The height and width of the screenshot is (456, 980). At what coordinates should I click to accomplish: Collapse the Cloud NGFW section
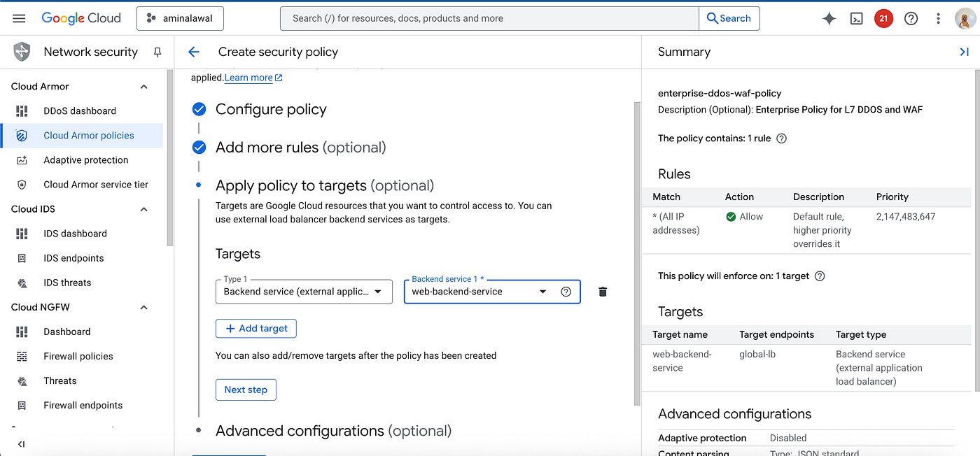[x=144, y=307]
